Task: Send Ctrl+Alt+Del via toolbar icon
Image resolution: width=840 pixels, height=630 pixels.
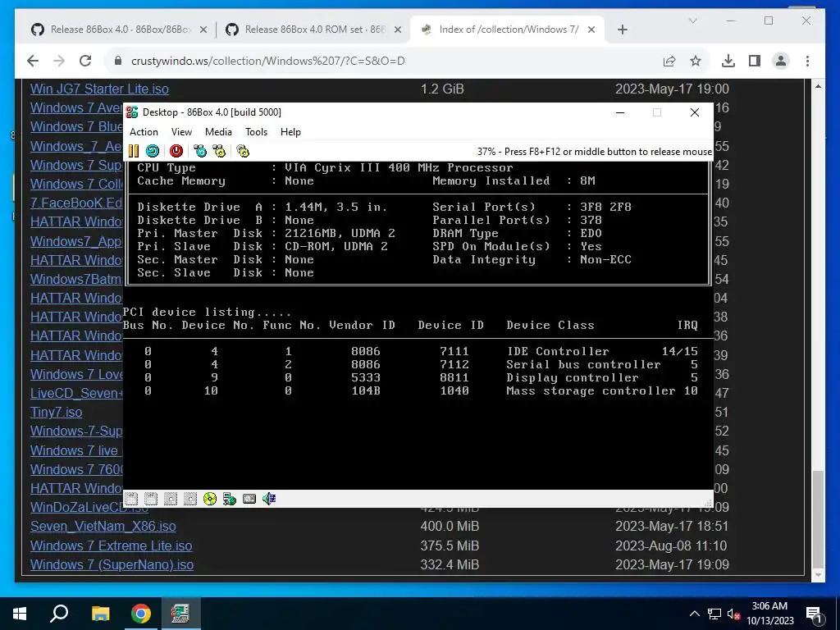Action: (200, 151)
